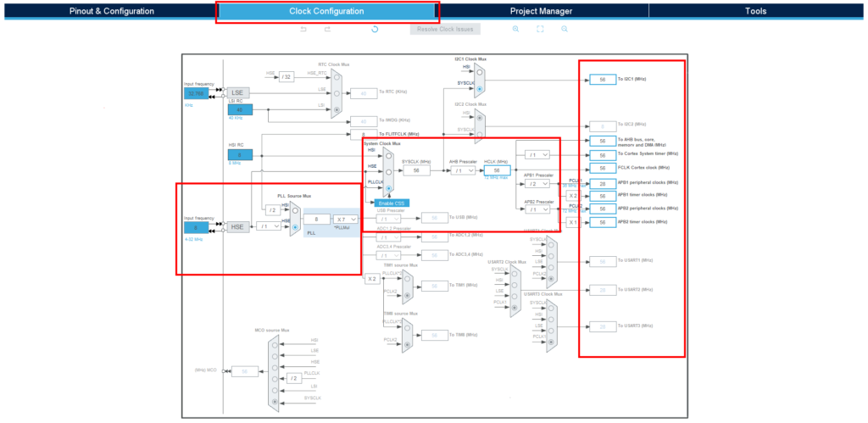Select SYSCLK in I2C1 Clock Mux

point(480,88)
